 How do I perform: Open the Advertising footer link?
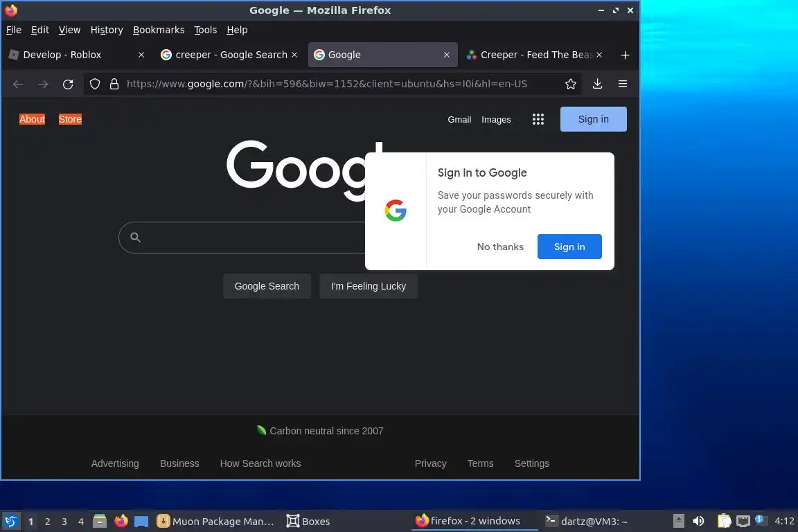[115, 463]
